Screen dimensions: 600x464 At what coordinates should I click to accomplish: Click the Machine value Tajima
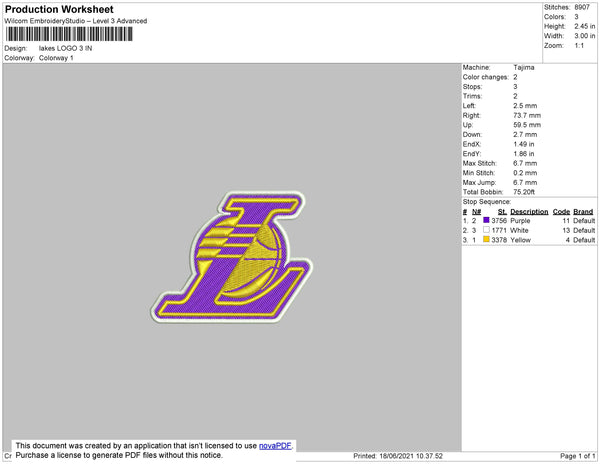click(x=523, y=67)
